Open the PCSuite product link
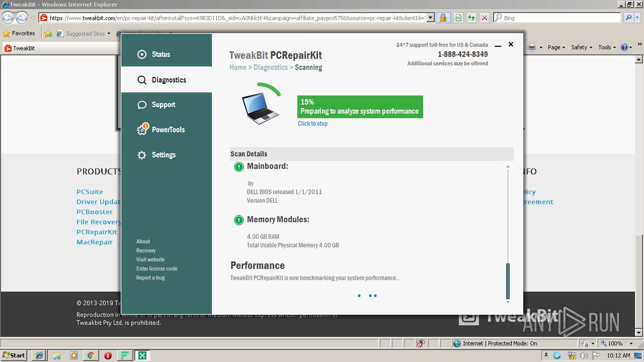Screen dimensions: 644x362 (90, 192)
